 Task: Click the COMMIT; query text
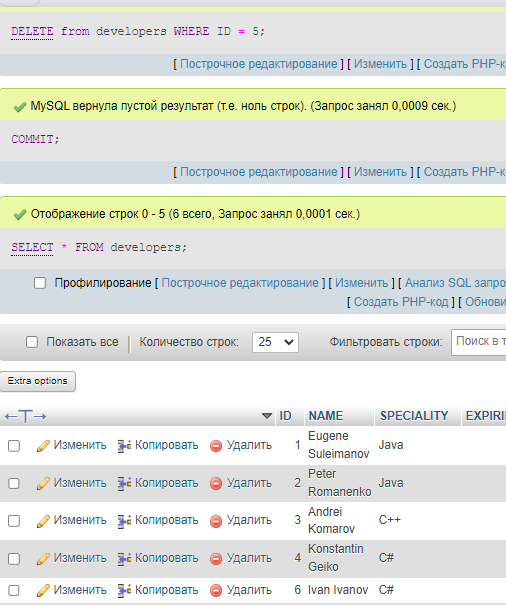(x=35, y=139)
